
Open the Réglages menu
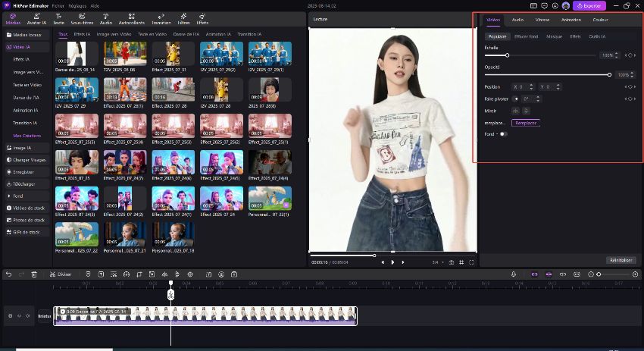click(77, 6)
